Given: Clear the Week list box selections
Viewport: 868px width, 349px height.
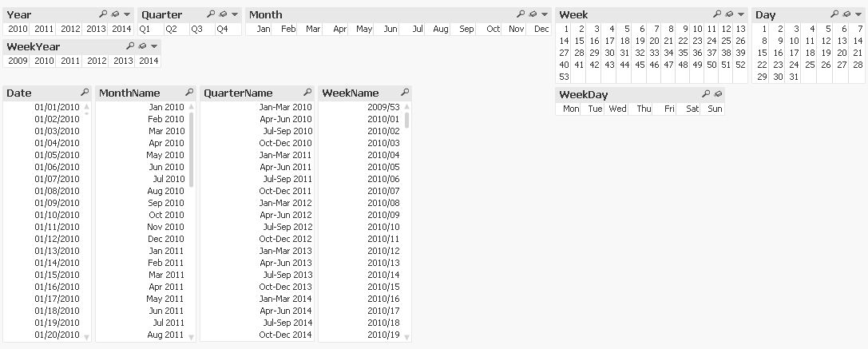Looking at the screenshot, I should point(729,14).
